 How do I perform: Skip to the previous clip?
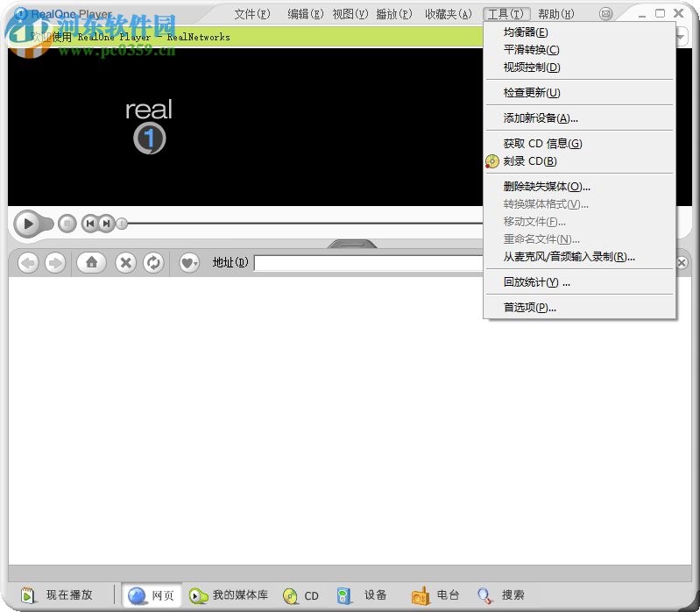pos(89,224)
